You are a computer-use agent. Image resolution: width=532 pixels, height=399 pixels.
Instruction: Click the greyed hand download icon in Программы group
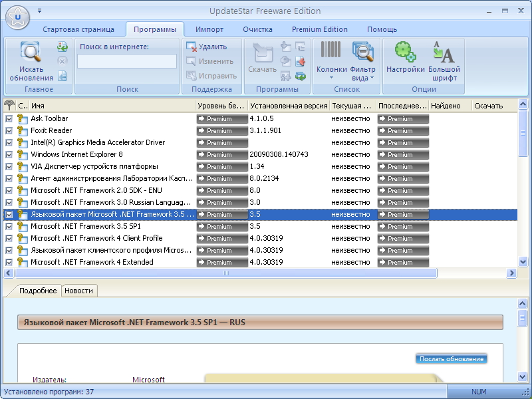coord(286,47)
